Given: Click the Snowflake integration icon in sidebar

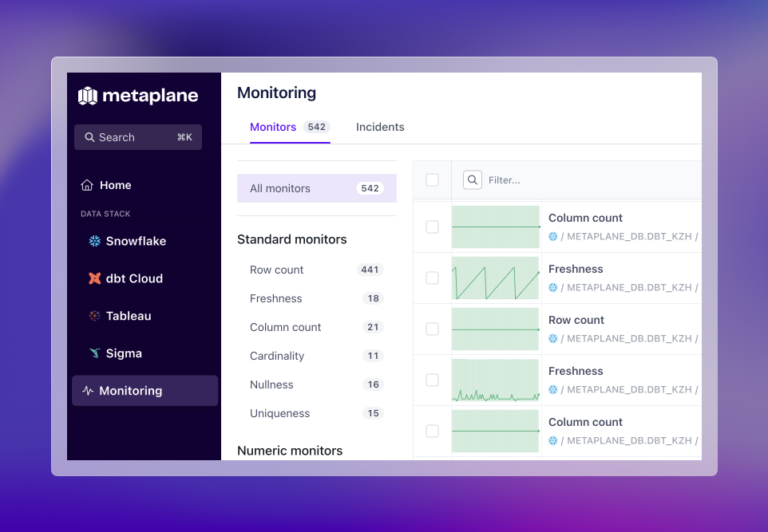Looking at the screenshot, I should click(x=93, y=241).
